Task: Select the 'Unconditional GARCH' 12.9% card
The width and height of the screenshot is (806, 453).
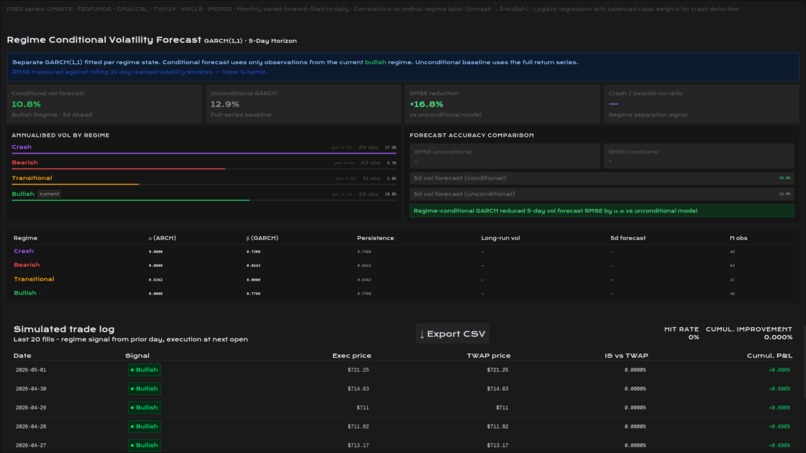Action: coord(303,104)
